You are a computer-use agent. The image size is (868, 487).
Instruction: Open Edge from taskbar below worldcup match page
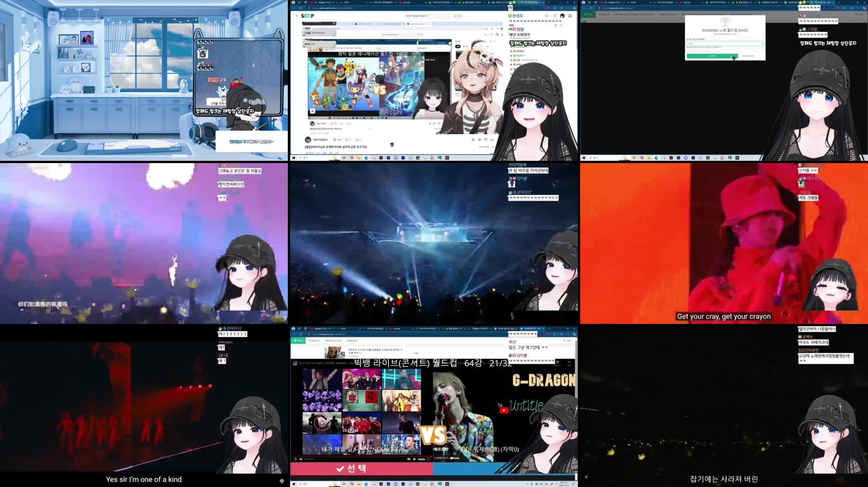pyautogui.click(x=366, y=484)
